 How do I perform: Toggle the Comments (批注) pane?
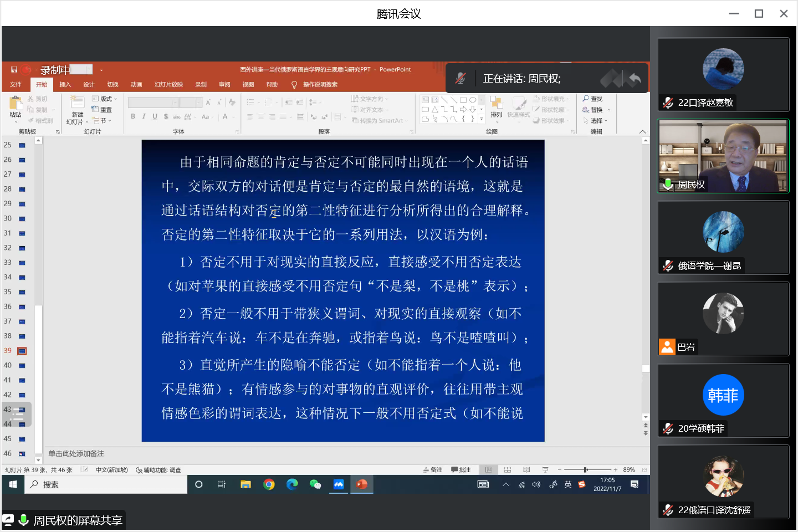click(x=461, y=470)
